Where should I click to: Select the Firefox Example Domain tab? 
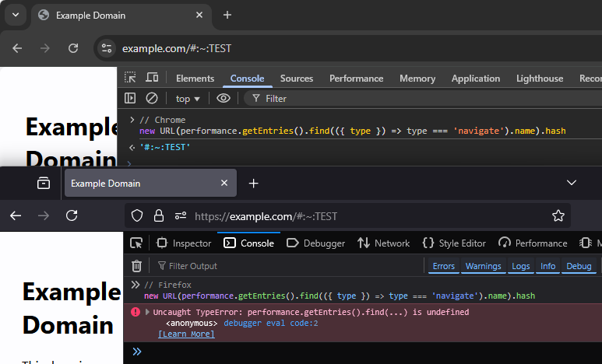(150, 183)
